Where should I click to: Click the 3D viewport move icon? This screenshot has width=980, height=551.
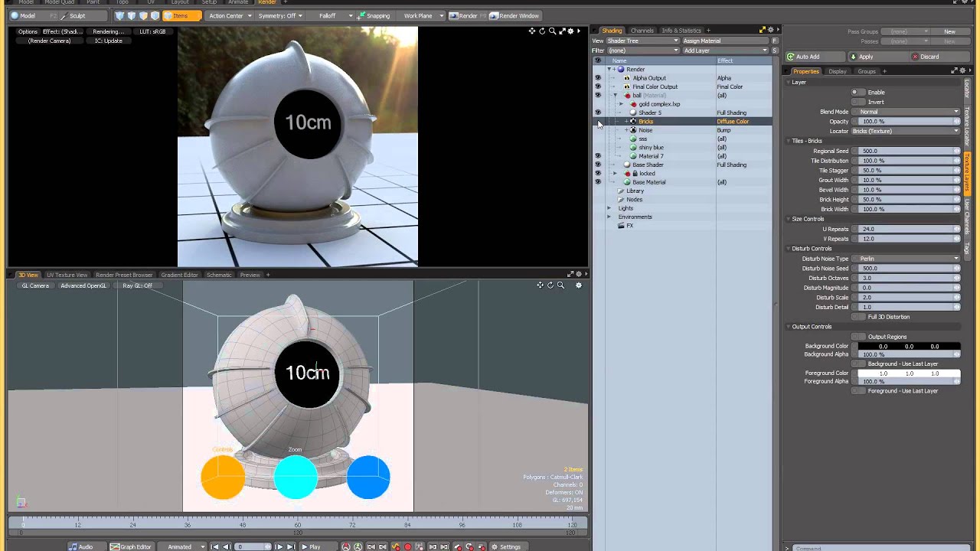(541, 285)
